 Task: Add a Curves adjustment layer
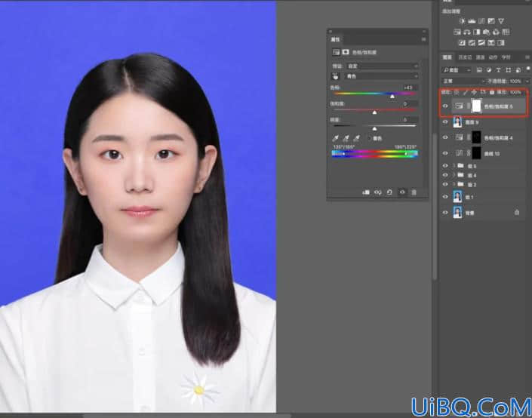481,21
